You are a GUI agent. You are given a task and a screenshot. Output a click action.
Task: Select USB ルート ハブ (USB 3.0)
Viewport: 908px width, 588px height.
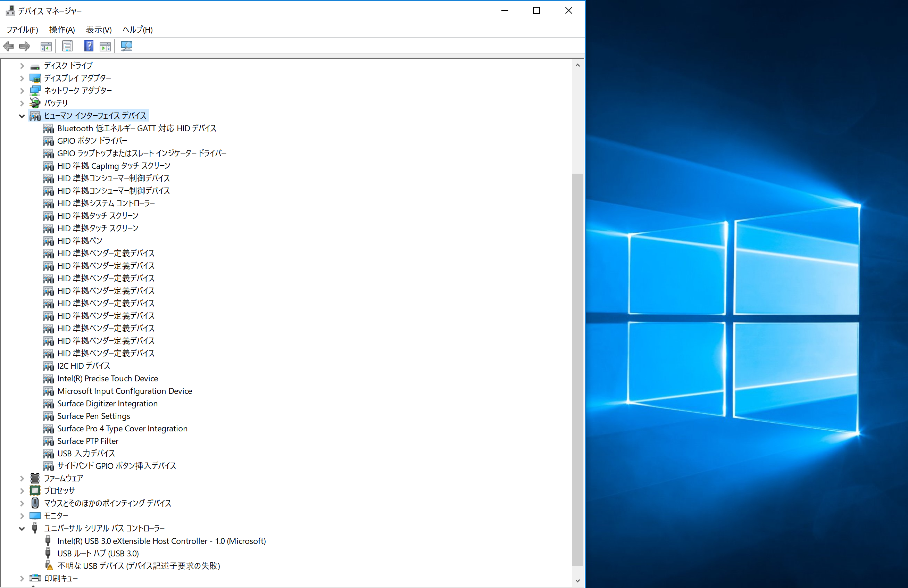[x=98, y=553]
